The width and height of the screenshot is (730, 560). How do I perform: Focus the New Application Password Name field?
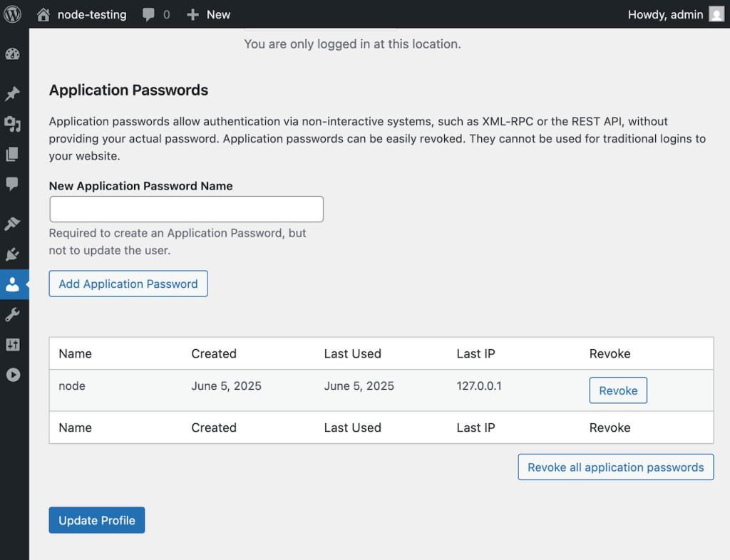pos(186,209)
